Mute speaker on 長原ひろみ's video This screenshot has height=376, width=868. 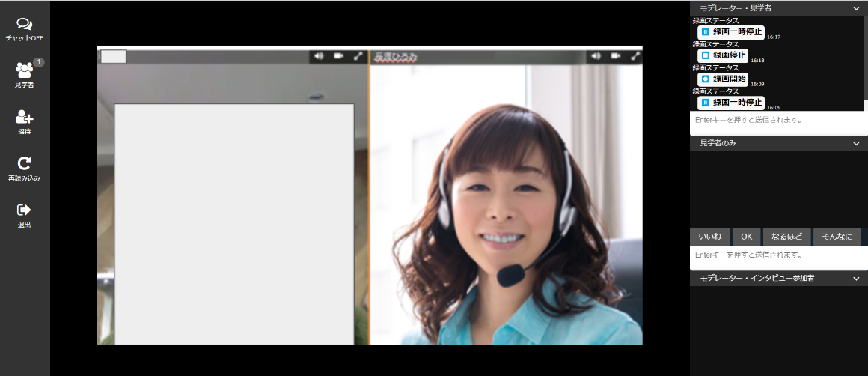coord(596,56)
